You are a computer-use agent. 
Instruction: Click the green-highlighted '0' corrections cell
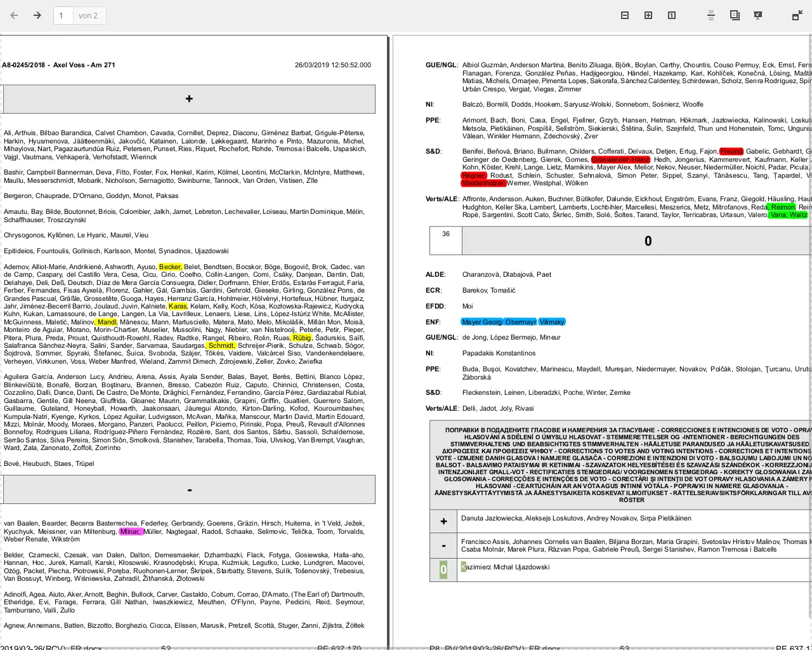point(443,569)
